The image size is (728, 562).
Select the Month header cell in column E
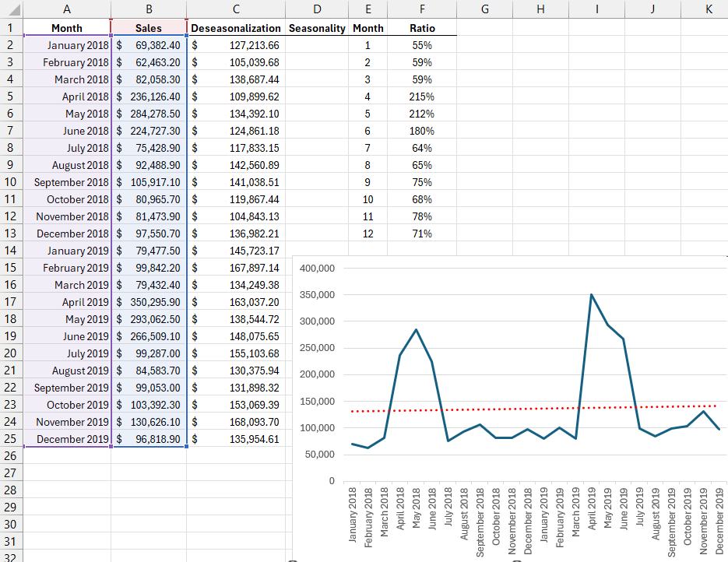coord(368,28)
